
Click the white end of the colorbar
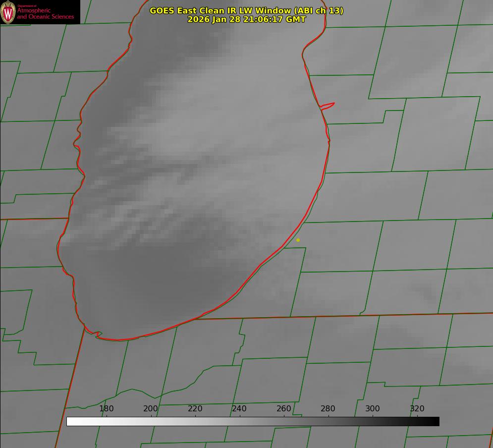point(70,422)
